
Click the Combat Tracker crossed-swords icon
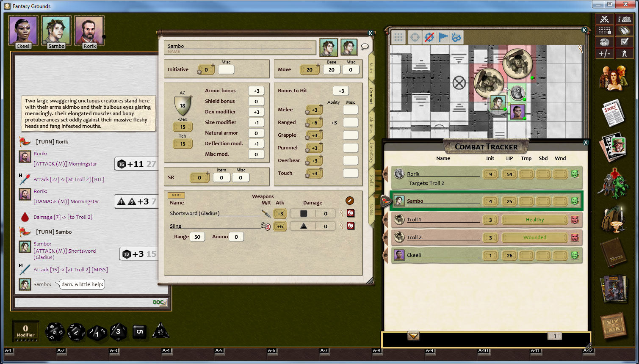pyautogui.click(x=604, y=19)
